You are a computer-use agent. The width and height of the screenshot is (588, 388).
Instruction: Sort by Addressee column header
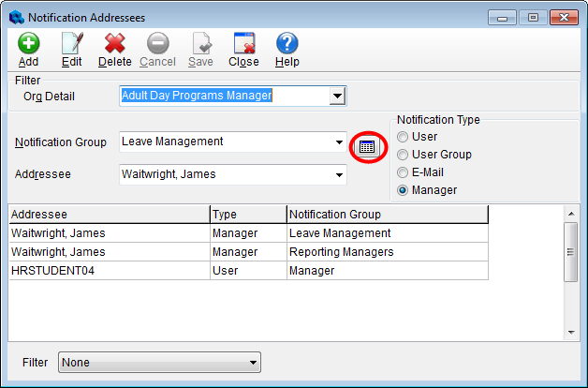tap(109, 215)
